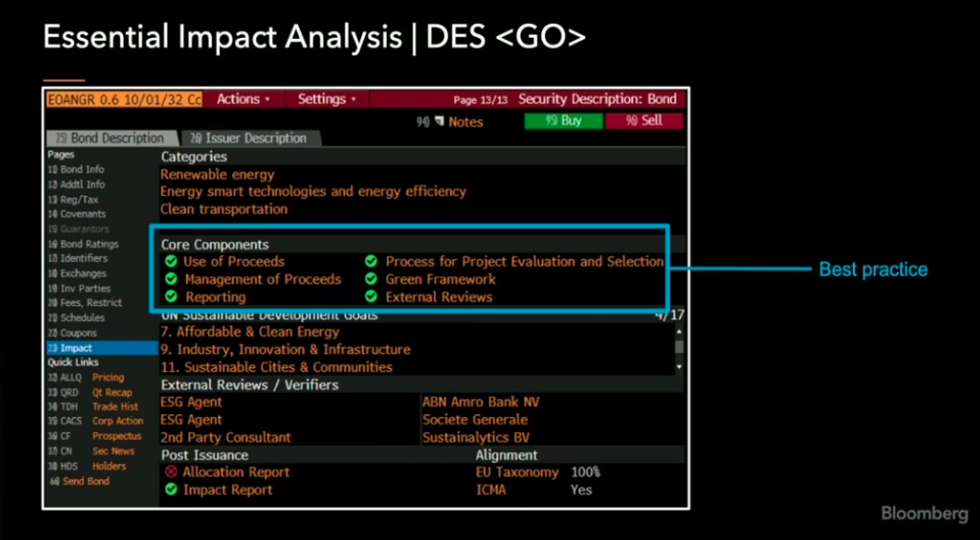Switch to the Bond Description tab
The height and width of the screenshot is (540, 980).
click(x=111, y=139)
